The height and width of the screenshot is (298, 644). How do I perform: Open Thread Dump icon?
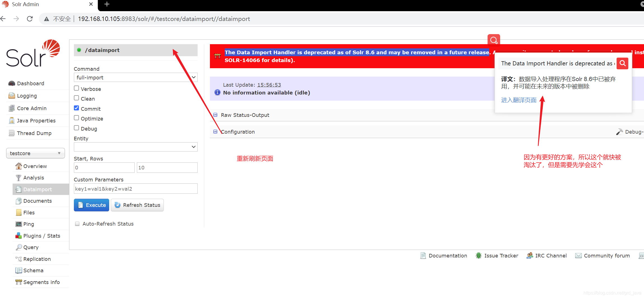(x=11, y=133)
